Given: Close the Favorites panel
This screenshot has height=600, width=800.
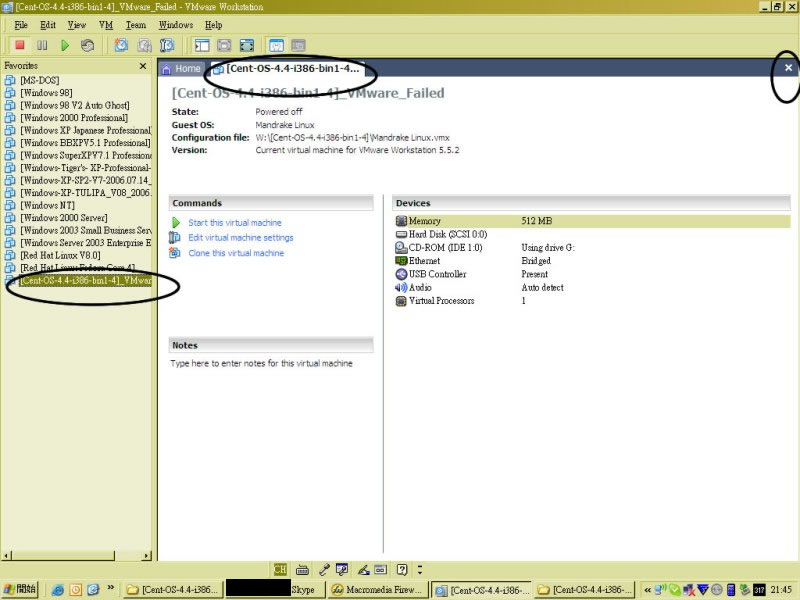Looking at the screenshot, I should click(143, 66).
